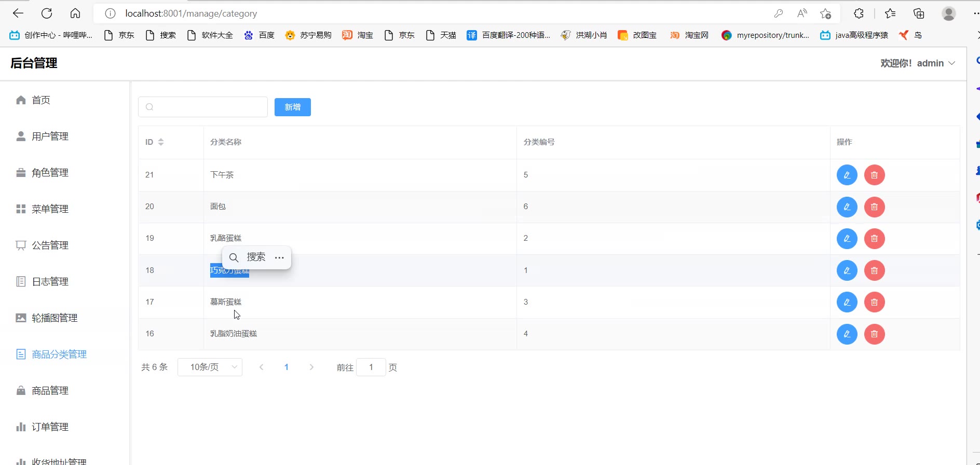Click the 新增 button
Viewport: 980px width, 465px height.
pyautogui.click(x=292, y=107)
